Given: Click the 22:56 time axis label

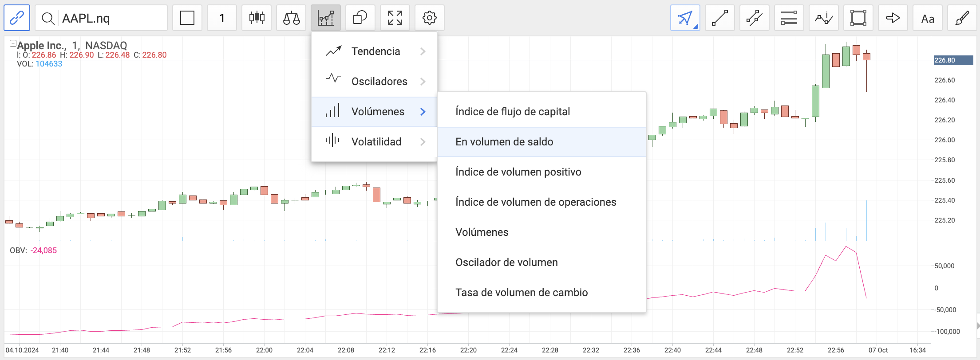Looking at the screenshot, I should point(836,350).
